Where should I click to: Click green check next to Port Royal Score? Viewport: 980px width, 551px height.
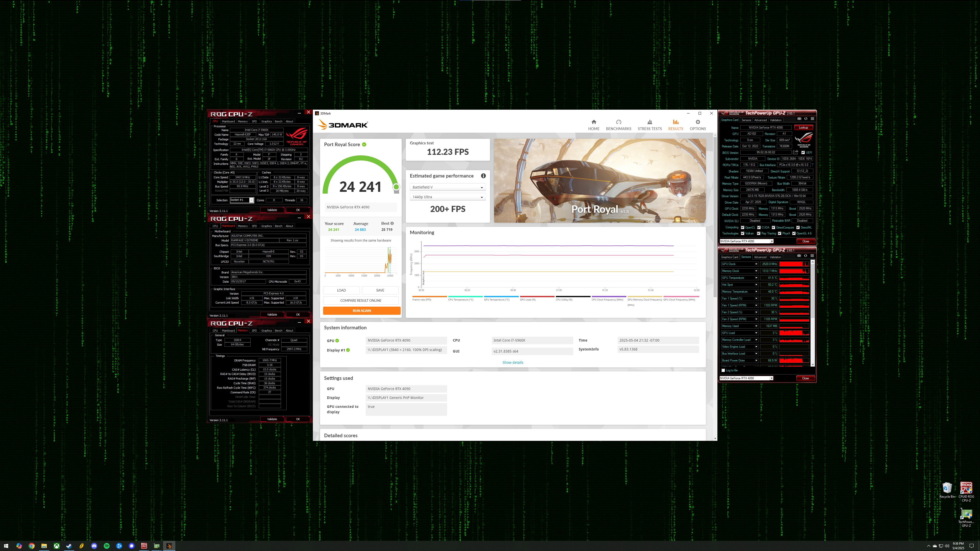point(364,144)
